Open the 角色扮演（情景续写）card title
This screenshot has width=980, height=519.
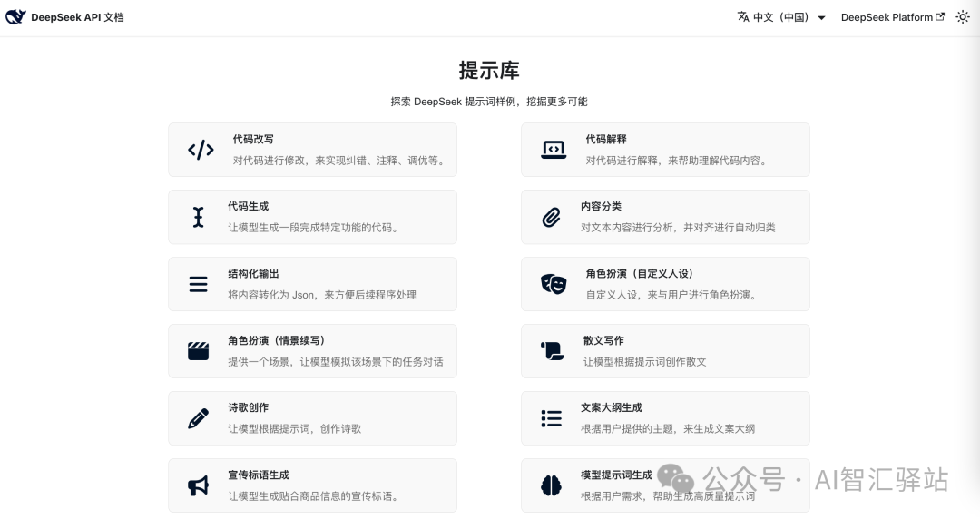pyautogui.click(x=276, y=341)
